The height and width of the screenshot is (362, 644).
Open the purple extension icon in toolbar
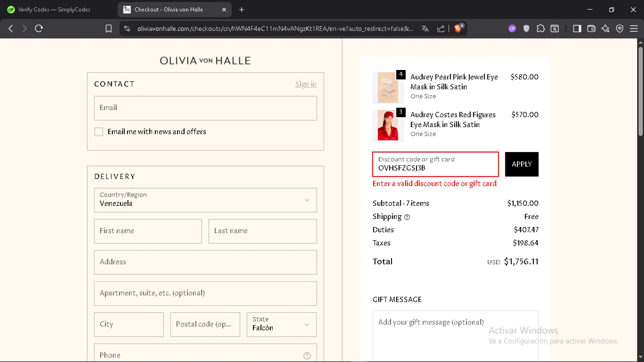click(512, 28)
